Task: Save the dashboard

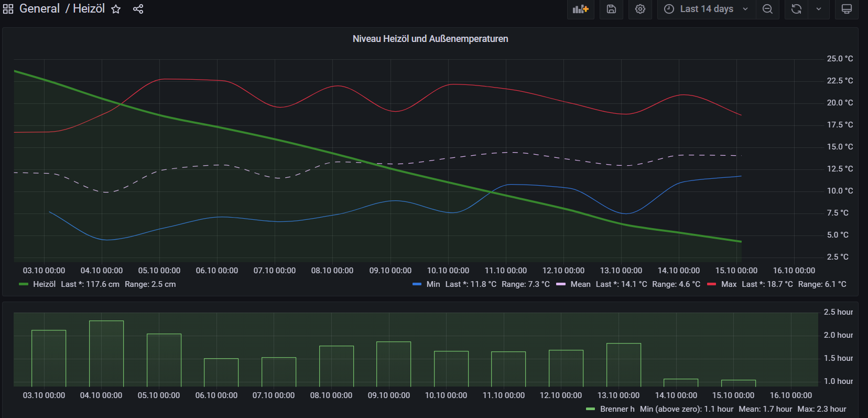Action: [x=611, y=9]
